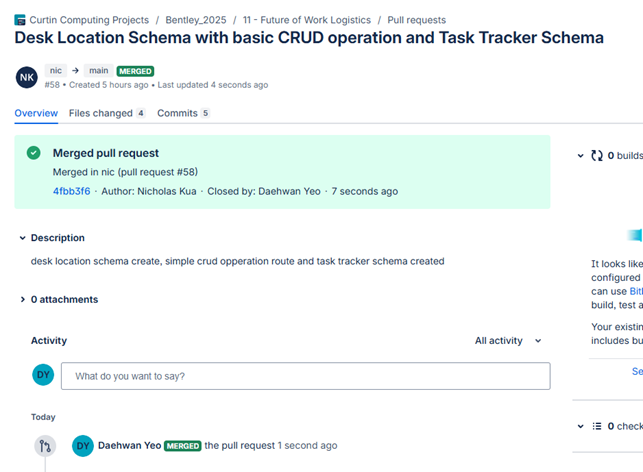Screen dimensions: 643x472
Task: Click the NK author avatar
Action: click(x=27, y=77)
